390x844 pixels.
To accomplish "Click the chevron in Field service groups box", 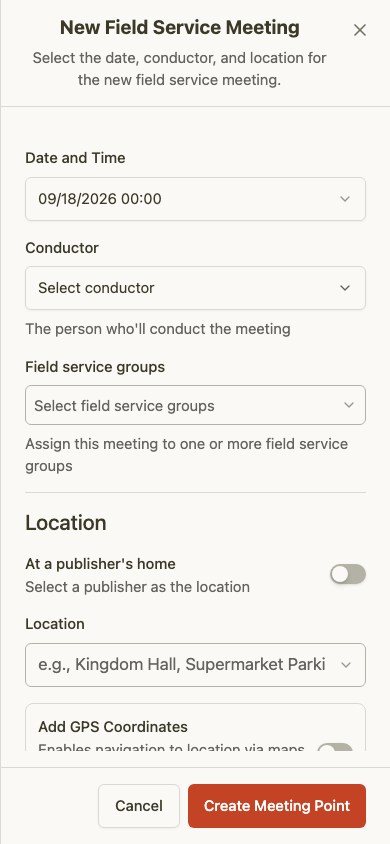I will pos(349,405).
